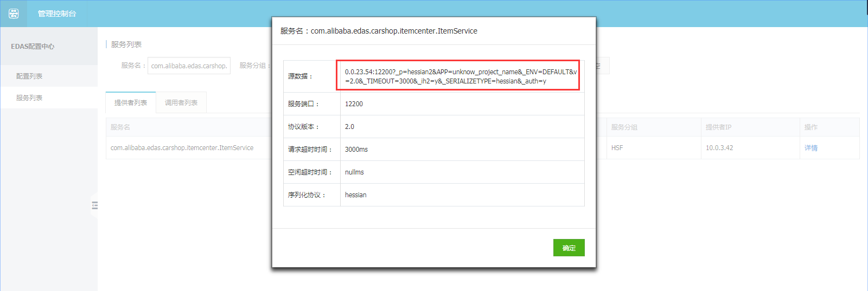Click the 服务列表 page heading
This screenshot has width=868, height=291.
[x=126, y=44]
